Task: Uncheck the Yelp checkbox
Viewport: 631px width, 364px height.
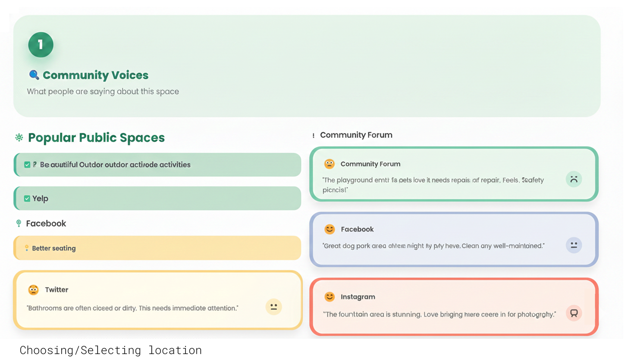Action: [x=27, y=199]
